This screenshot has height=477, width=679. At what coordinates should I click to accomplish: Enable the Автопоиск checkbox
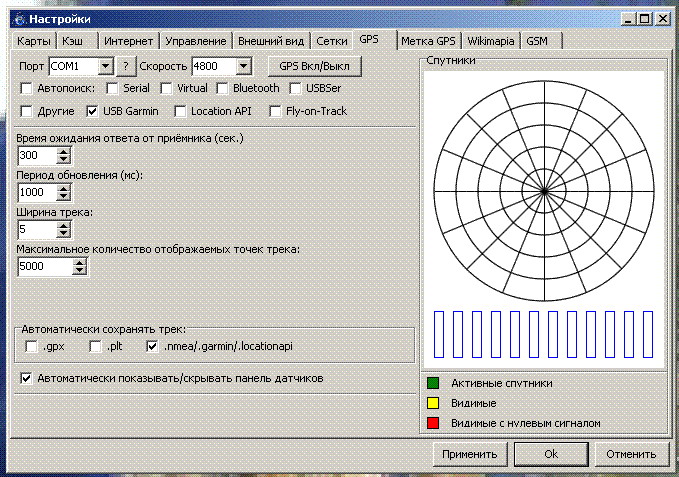click(26, 89)
